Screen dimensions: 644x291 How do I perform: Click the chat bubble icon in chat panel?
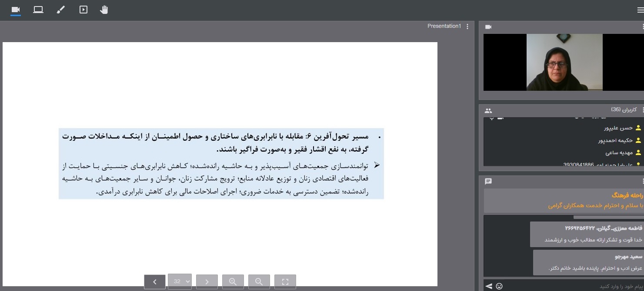pos(488,181)
